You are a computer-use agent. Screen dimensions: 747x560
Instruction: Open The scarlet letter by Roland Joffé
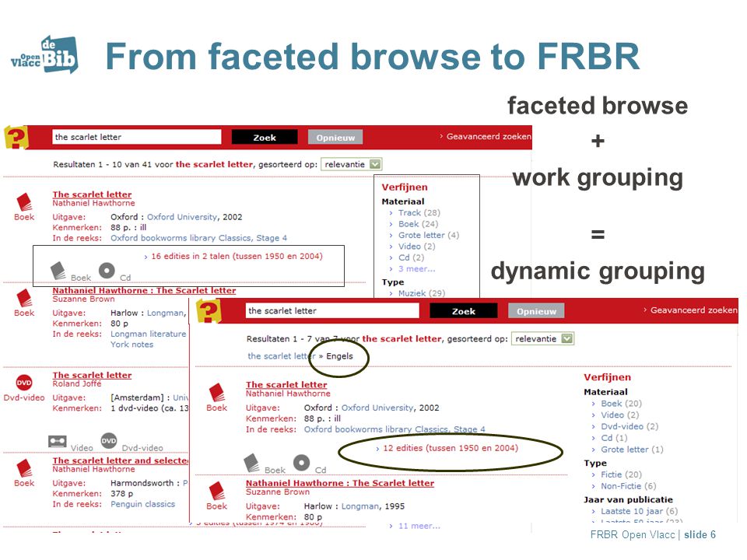pyautogui.click(x=92, y=375)
